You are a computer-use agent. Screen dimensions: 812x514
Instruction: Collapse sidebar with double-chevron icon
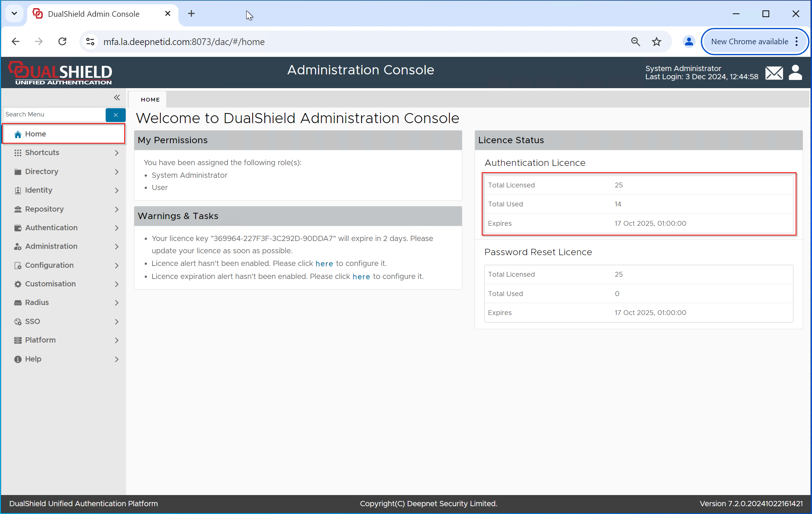(x=117, y=97)
